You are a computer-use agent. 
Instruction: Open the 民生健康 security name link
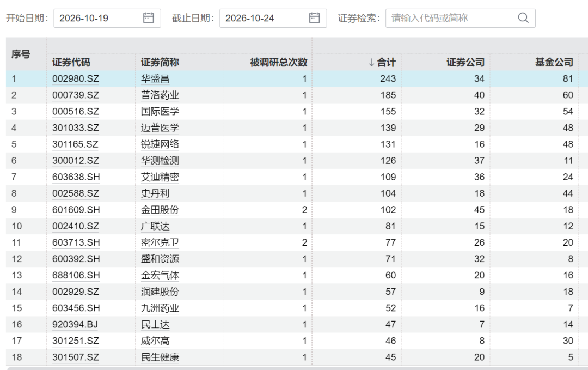[x=160, y=357]
